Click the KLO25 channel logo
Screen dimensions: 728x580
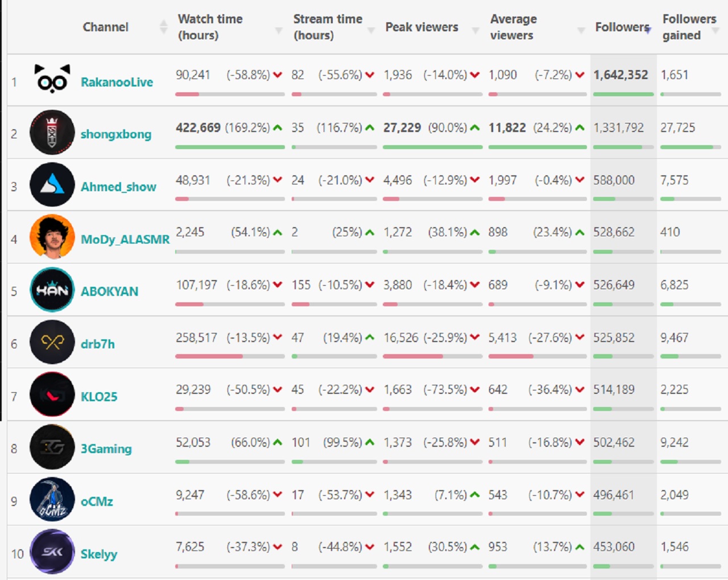(52, 394)
